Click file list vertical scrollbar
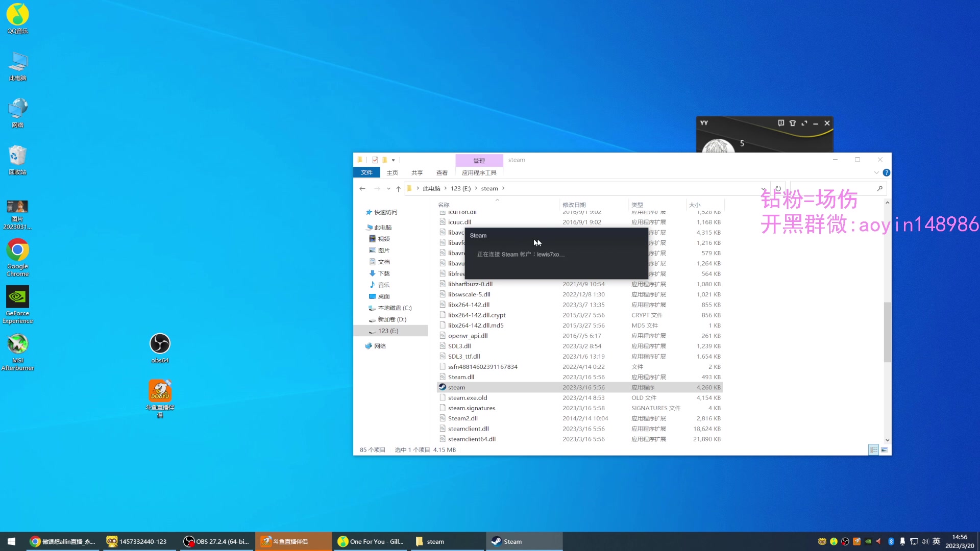This screenshot has height=551, width=980. click(x=887, y=332)
